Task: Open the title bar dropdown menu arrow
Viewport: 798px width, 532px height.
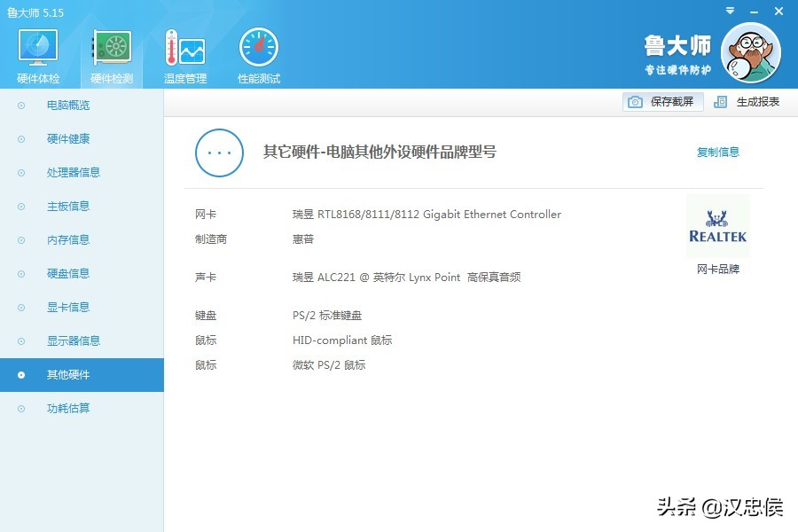Action: [730, 11]
